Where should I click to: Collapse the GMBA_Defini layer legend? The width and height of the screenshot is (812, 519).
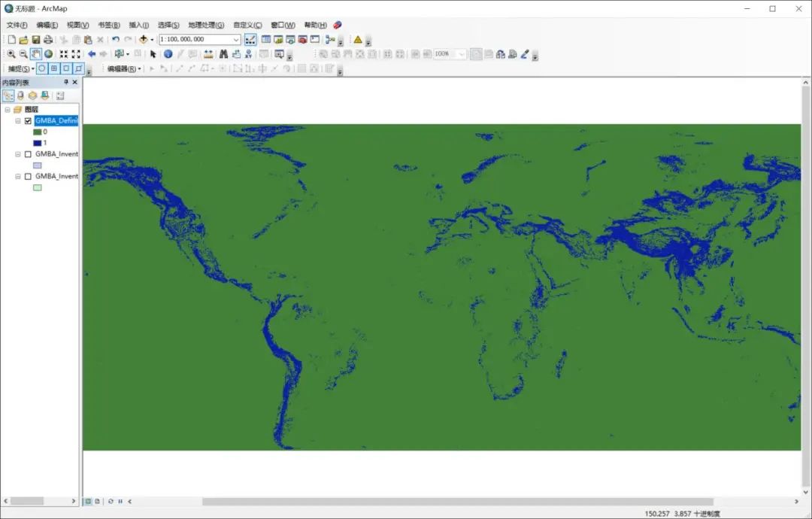(18, 120)
